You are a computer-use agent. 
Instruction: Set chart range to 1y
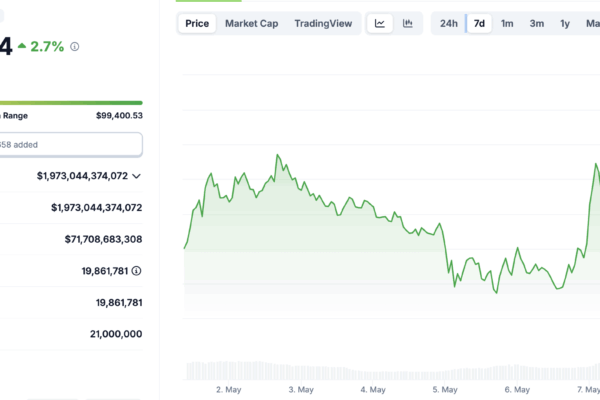coord(565,23)
